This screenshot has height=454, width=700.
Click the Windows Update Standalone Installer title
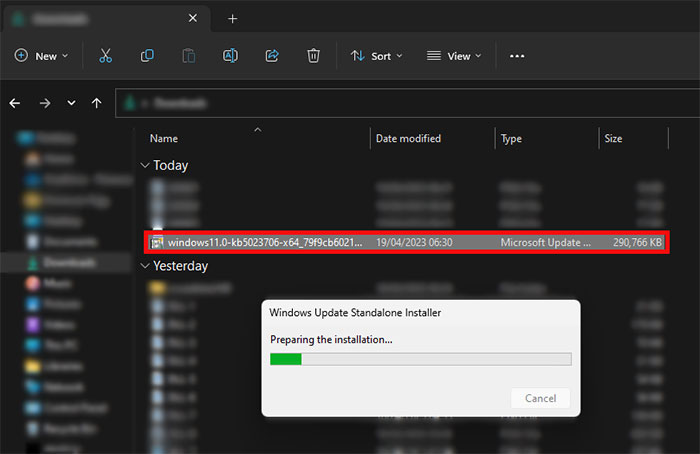pyautogui.click(x=355, y=312)
